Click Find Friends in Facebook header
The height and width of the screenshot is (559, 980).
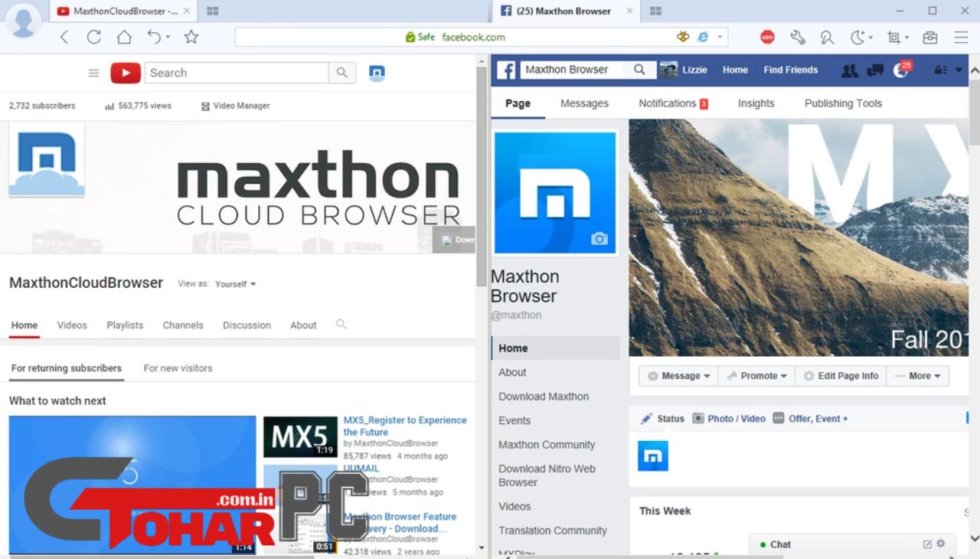[790, 70]
